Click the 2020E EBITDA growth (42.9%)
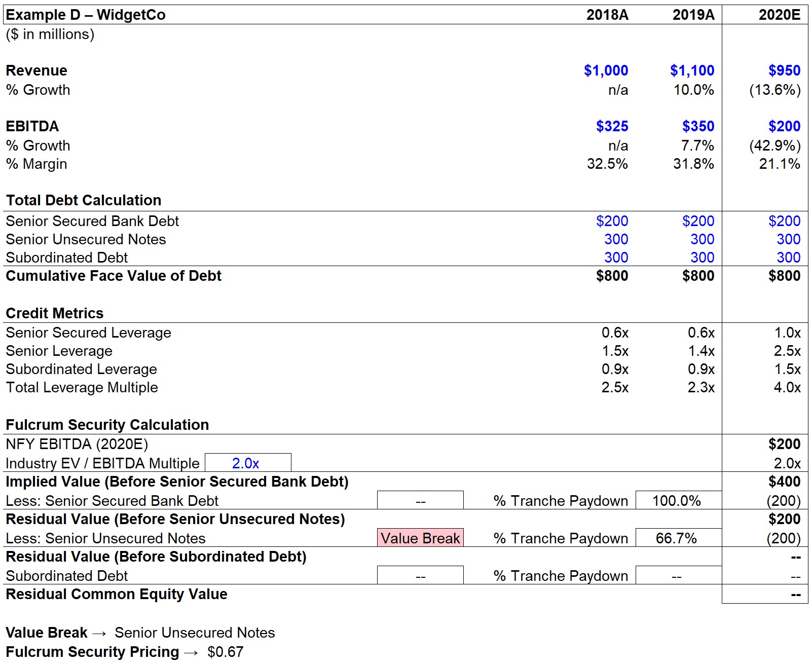Screen dimensions: 812x665 pyautogui.click(x=775, y=145)
